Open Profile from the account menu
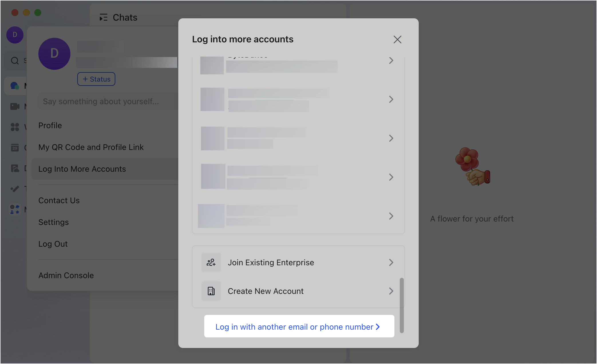Screen dimensions: 597x364 click(x=50, y=125)
